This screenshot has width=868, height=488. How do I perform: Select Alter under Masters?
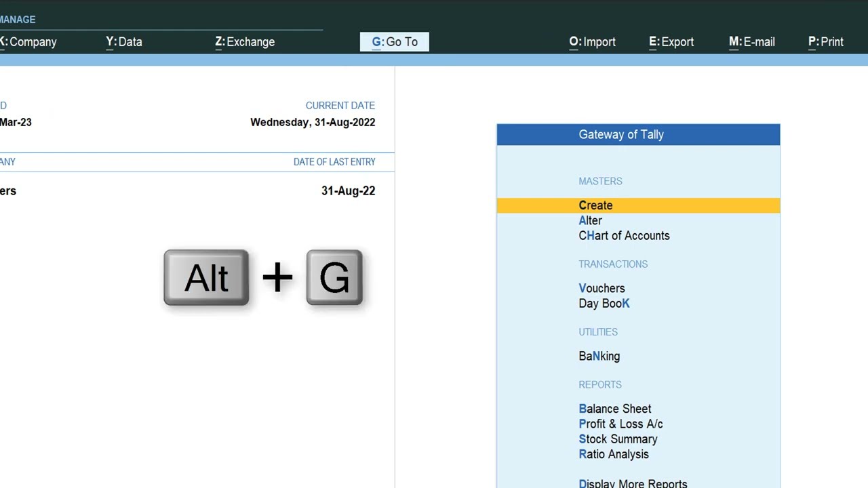point(590,220)
